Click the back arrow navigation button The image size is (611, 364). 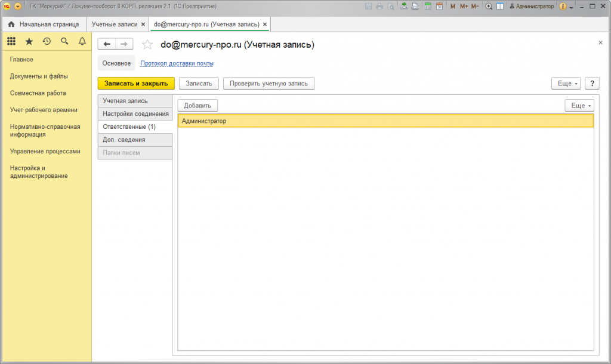[107, 45]
